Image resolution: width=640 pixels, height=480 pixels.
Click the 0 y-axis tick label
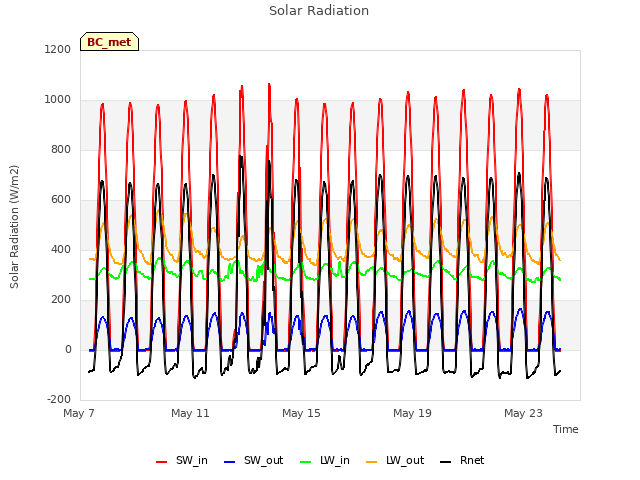tap(68, 349)
